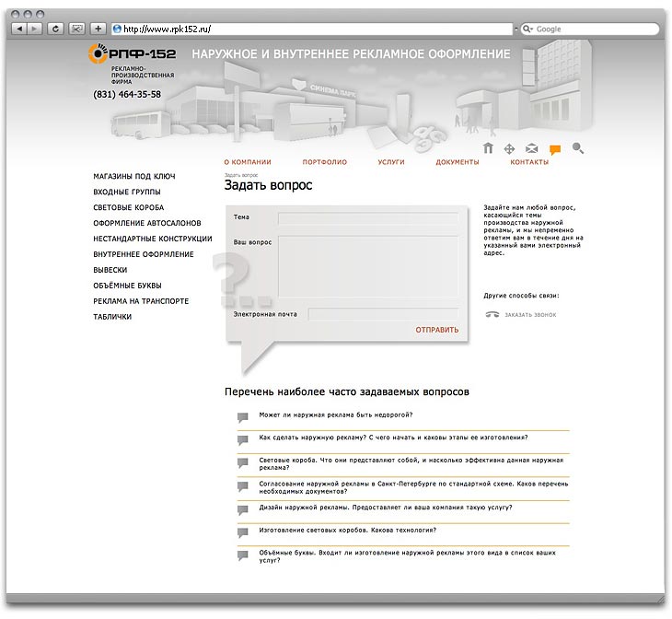Open the sitemap cross-arrows icon
Image resolution: width=672 pixels, height=619 pixels.
pos(509,149)
